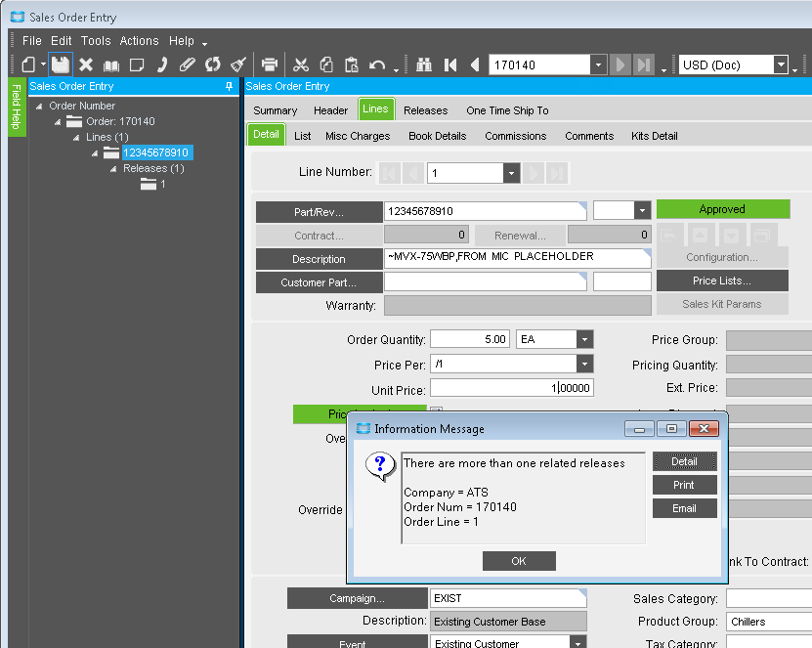Screen dimensions: 812x648
Task: Click the Campaign... button
Action: [x=358, y=598]
